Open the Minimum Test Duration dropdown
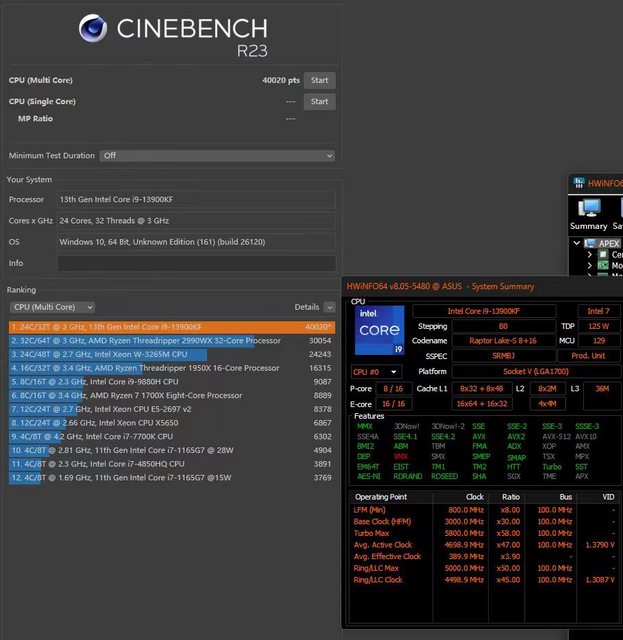 [x=217, y=156]
